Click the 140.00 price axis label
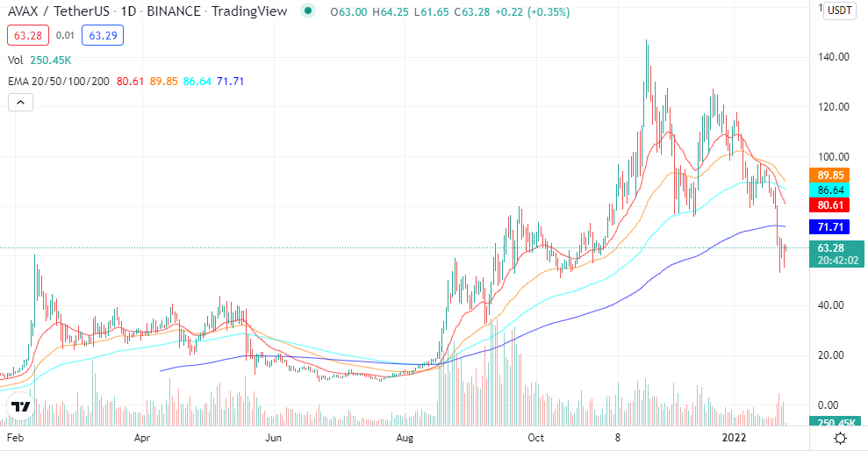Image resolution: width=868 pixels, height=451 pixels. pos(834,56)
